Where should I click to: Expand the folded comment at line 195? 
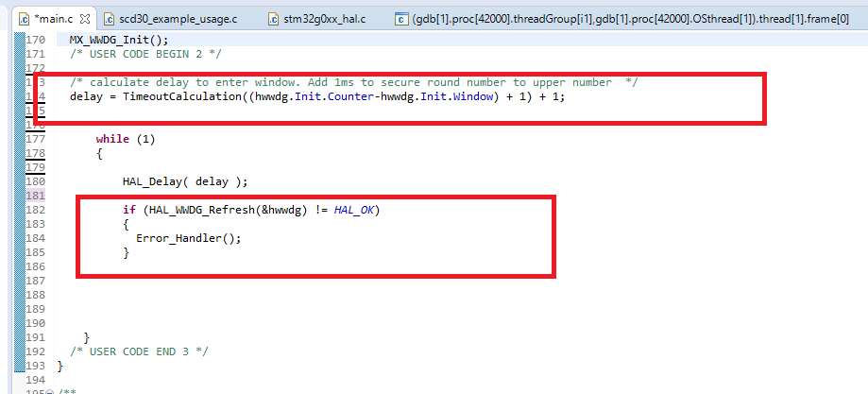click(x=49, y=392)
